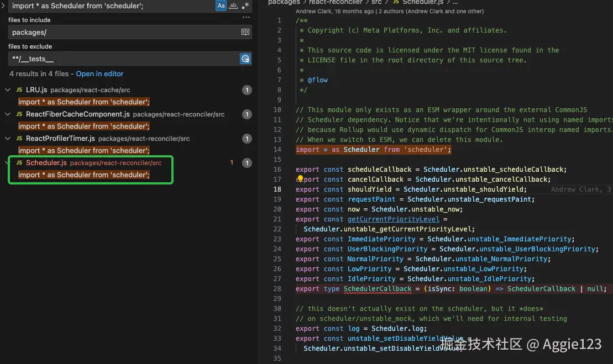Collapse ReactProfilerTimer.js result group
This screenshot has height=364, width=613.
click(x=8, y=139)
